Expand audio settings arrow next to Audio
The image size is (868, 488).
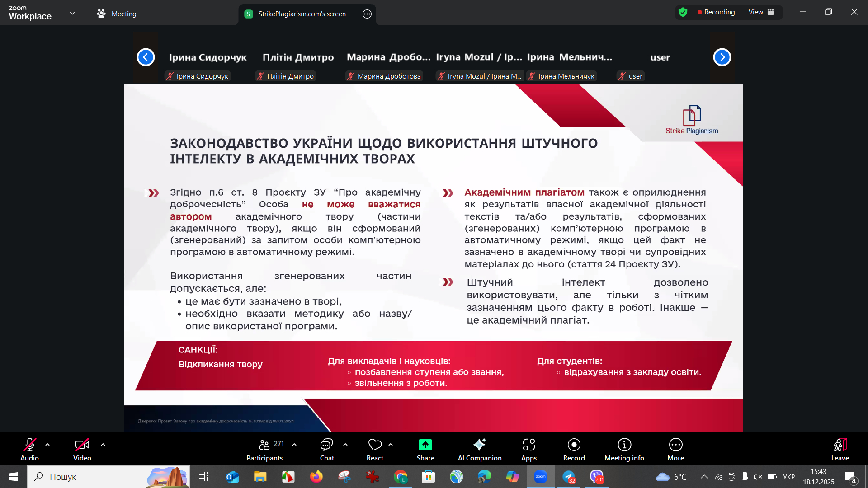(x=47, y=445)
